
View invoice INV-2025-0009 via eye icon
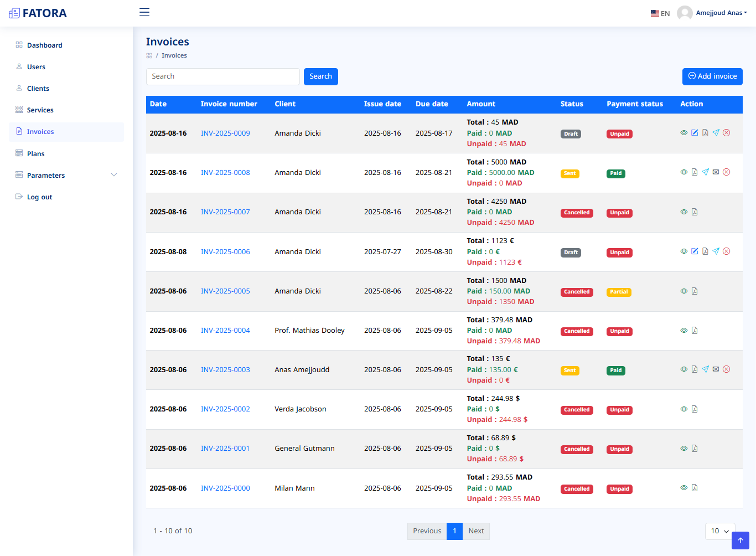point(684,133)
